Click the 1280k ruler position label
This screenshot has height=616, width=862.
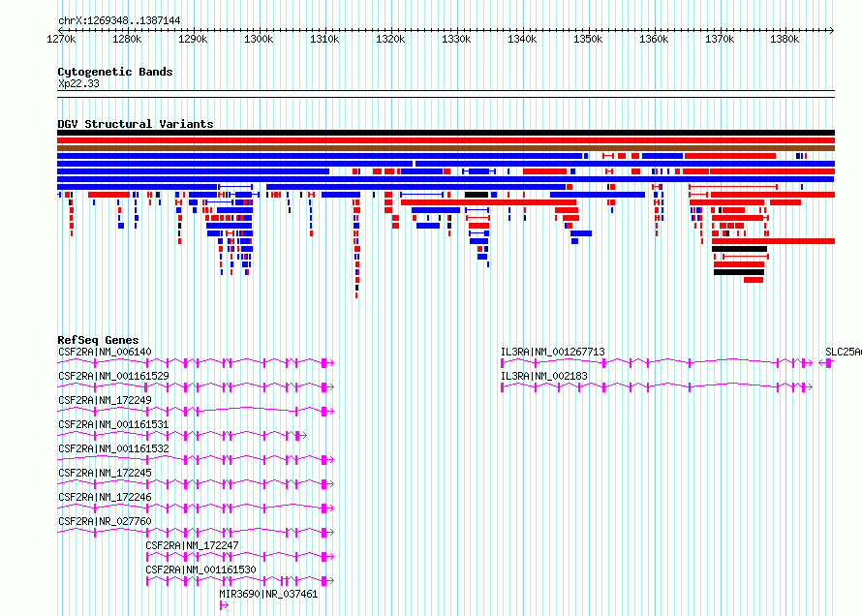(127, 39)
